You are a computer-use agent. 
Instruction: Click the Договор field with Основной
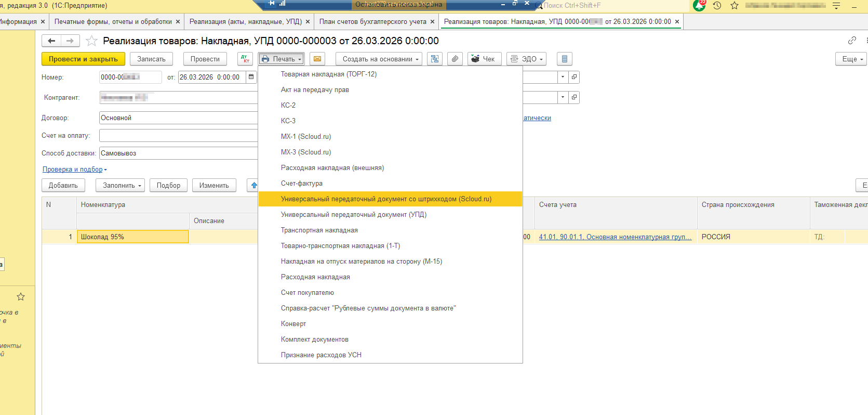click(x=178, y=118)
